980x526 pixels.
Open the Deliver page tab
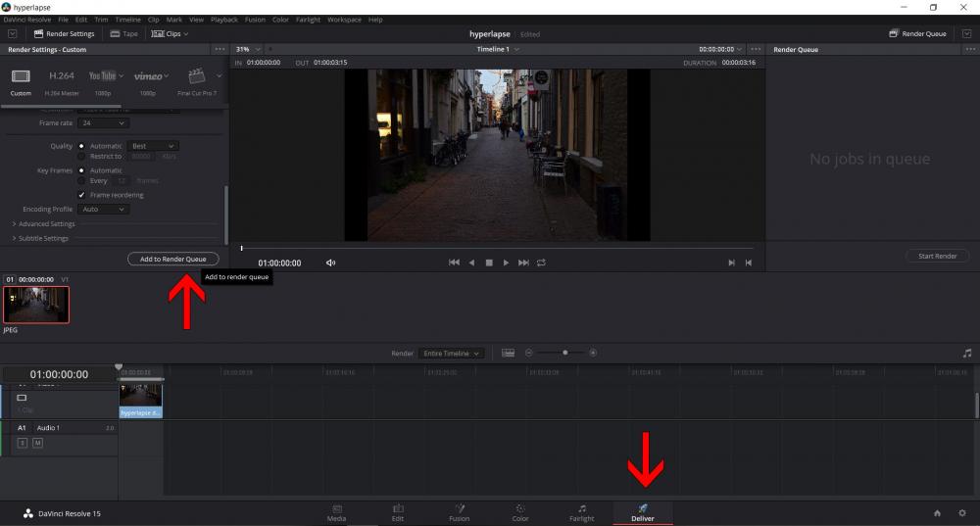coord(643,513)
